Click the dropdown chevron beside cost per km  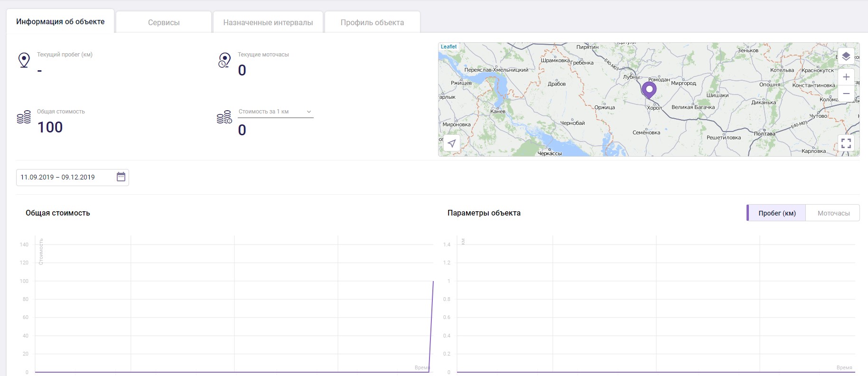click(309, 112)
